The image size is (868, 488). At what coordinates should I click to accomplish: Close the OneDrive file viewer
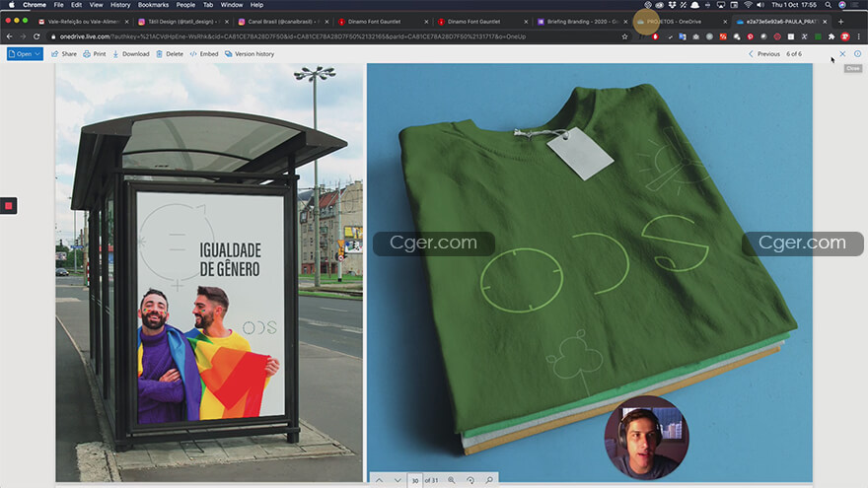(842, 53)
